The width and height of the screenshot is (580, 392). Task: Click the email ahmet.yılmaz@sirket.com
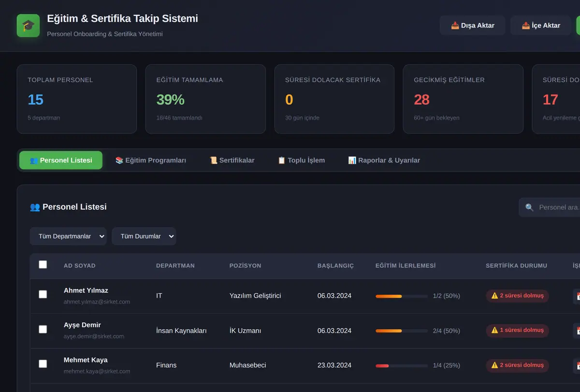(x=97, y=302)
